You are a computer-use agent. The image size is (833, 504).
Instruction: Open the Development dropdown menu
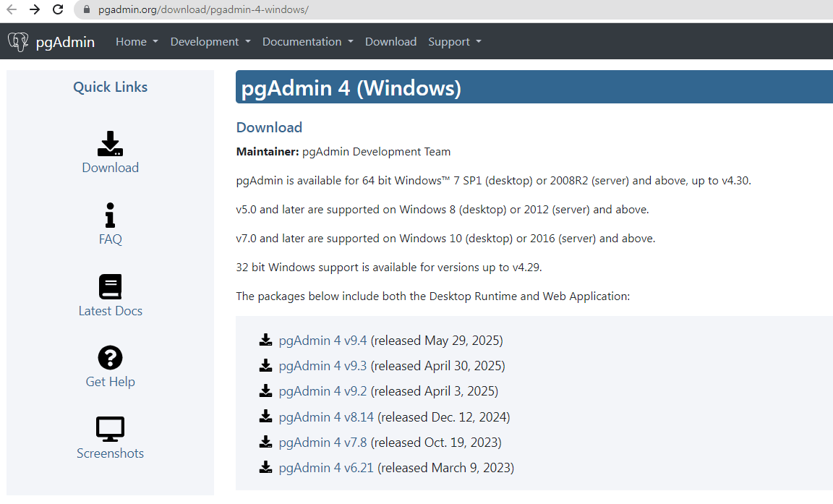[210, 41]
